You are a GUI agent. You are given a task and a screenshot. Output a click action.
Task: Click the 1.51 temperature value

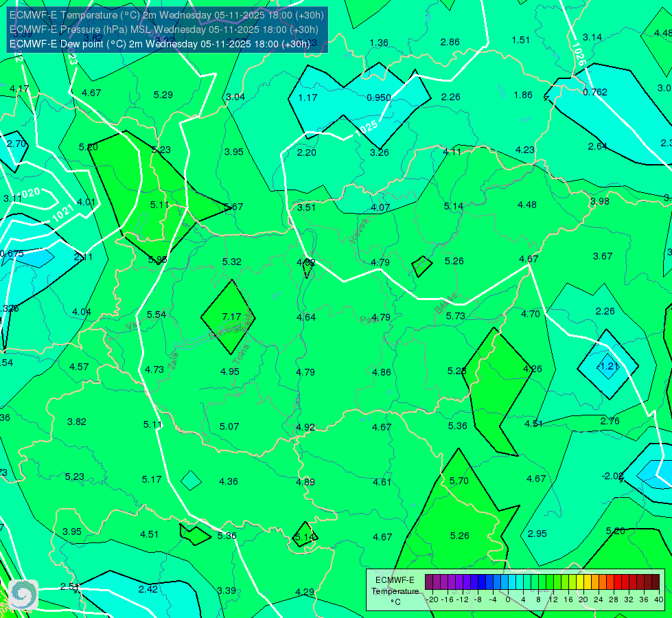pos(521,40)
